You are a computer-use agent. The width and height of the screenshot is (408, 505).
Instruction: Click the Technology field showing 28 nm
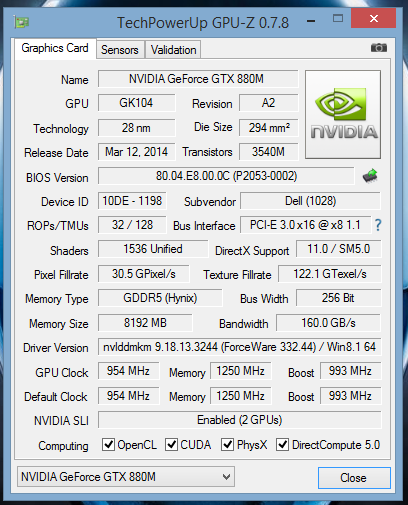136,128
